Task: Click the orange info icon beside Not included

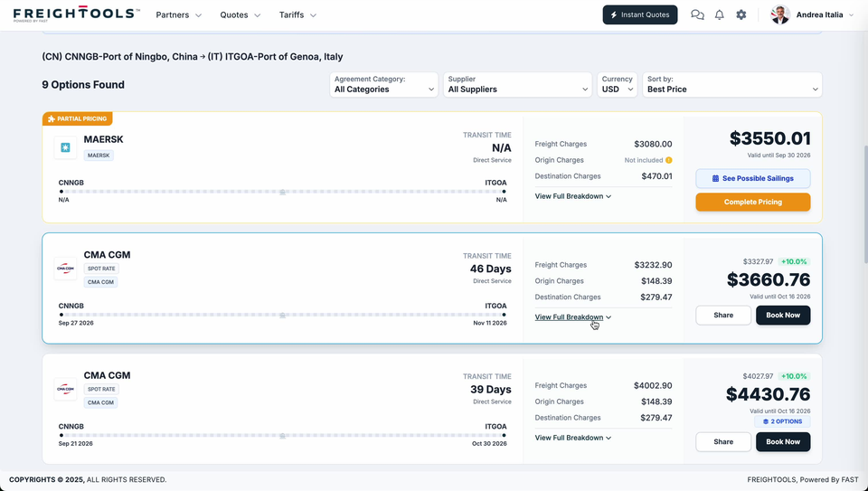Action: (x=669, y=160)
